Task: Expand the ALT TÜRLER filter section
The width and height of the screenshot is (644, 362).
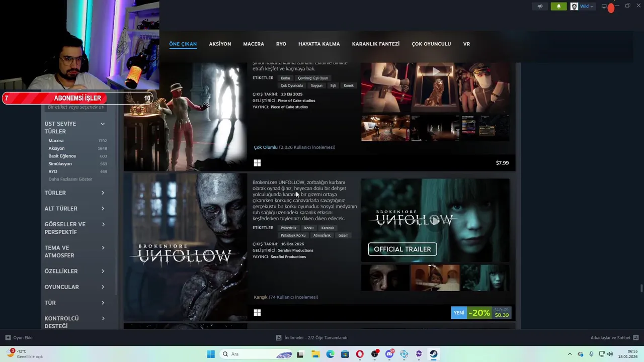Action: (74, 208)
